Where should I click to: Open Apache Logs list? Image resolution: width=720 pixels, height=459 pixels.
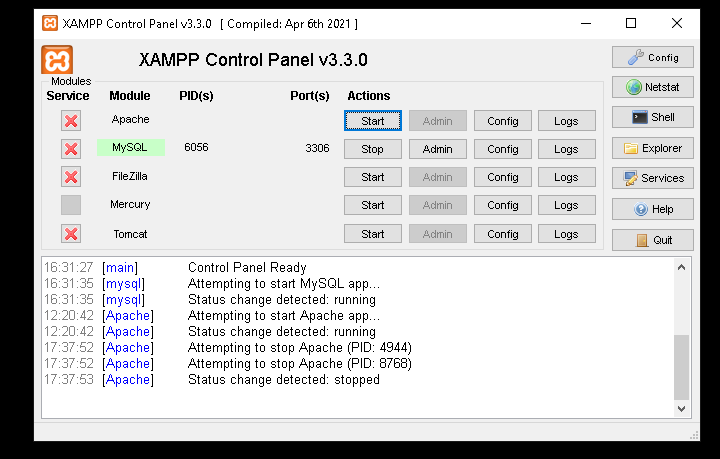pos(567,121)
